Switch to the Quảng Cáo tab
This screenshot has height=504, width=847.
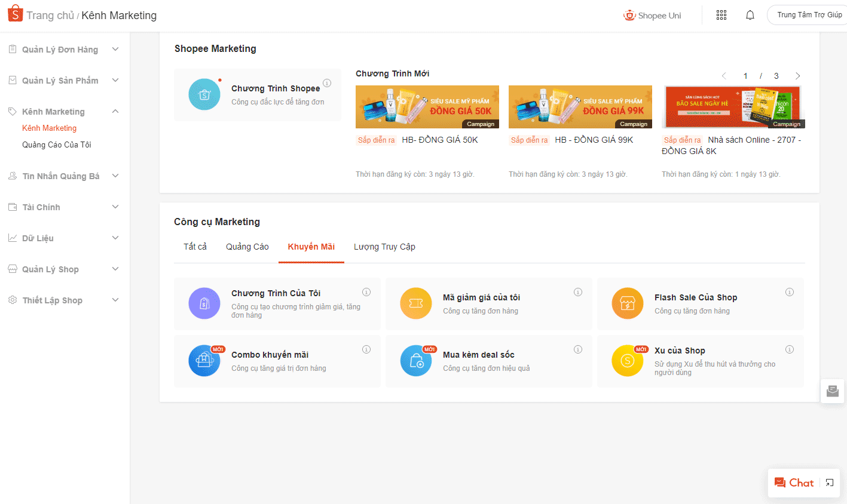pos(247,247)
